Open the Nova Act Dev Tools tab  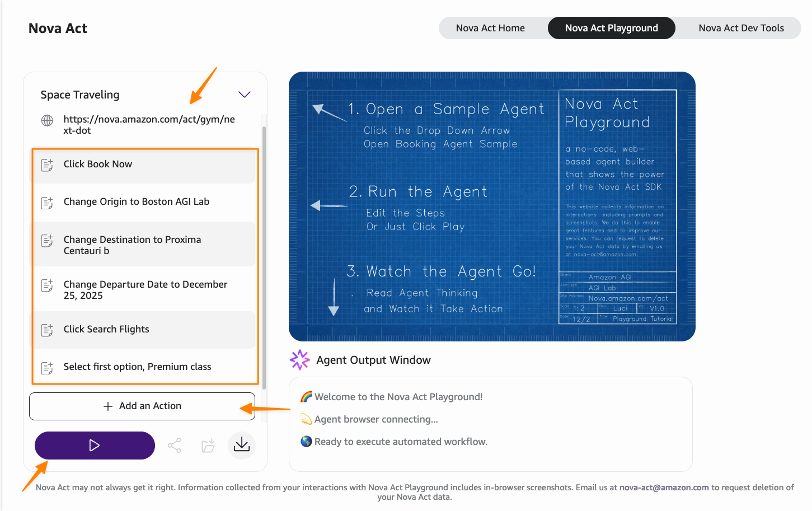741,28
